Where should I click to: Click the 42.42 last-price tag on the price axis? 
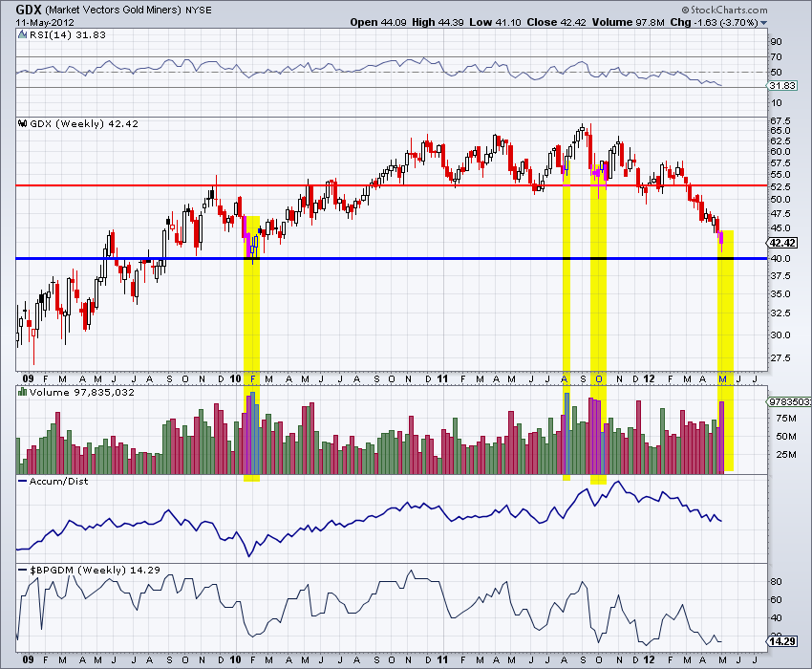[782, 243]
